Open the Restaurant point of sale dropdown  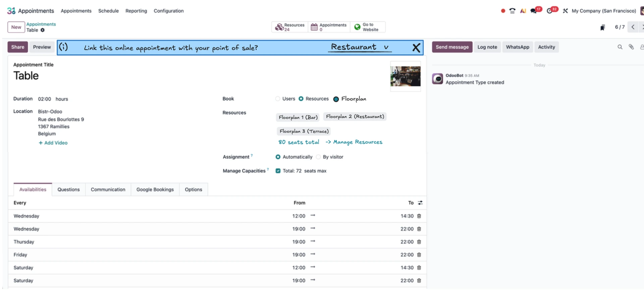coord(360,47)
